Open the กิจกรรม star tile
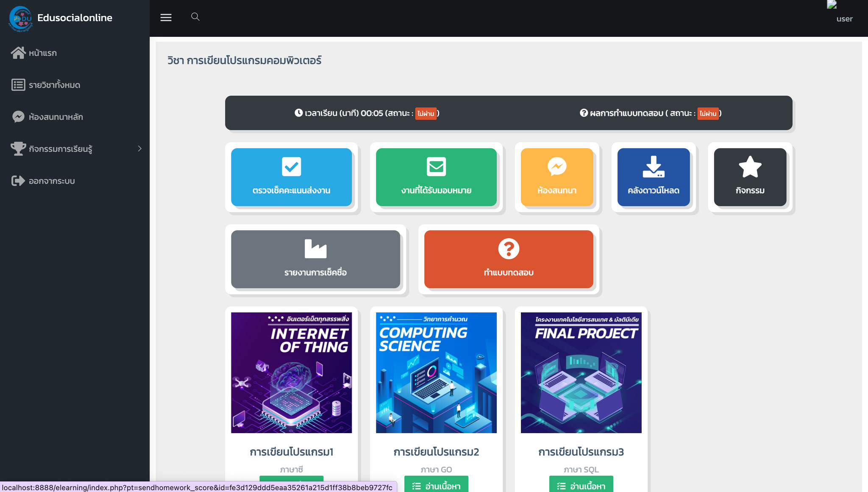Image resolution: width=868 pixels, height=492 pixels. pos(750,177)
